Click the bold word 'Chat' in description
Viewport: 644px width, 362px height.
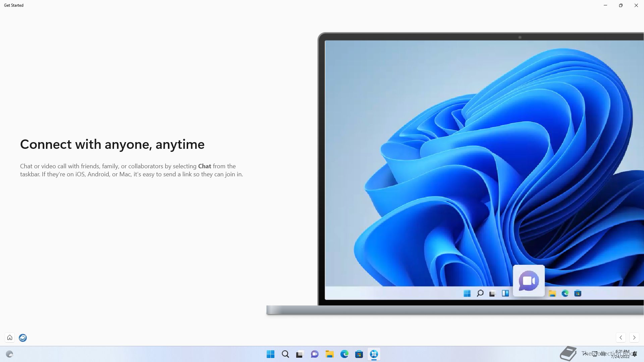205,166
